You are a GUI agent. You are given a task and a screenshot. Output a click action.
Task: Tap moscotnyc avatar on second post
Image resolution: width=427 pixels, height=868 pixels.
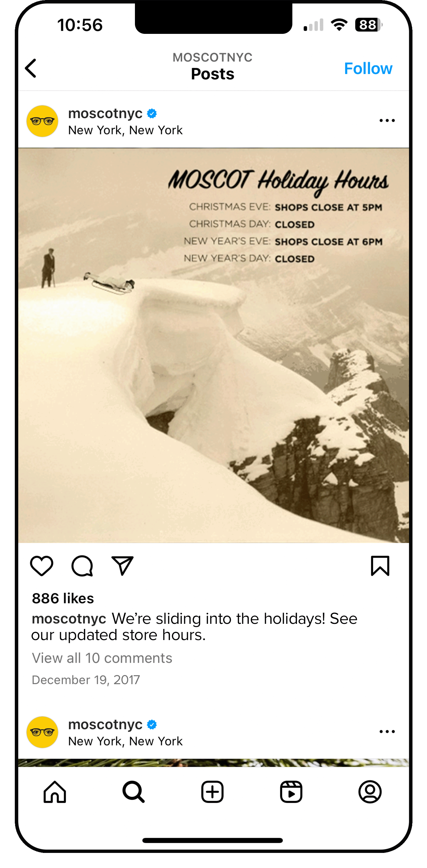42,732
